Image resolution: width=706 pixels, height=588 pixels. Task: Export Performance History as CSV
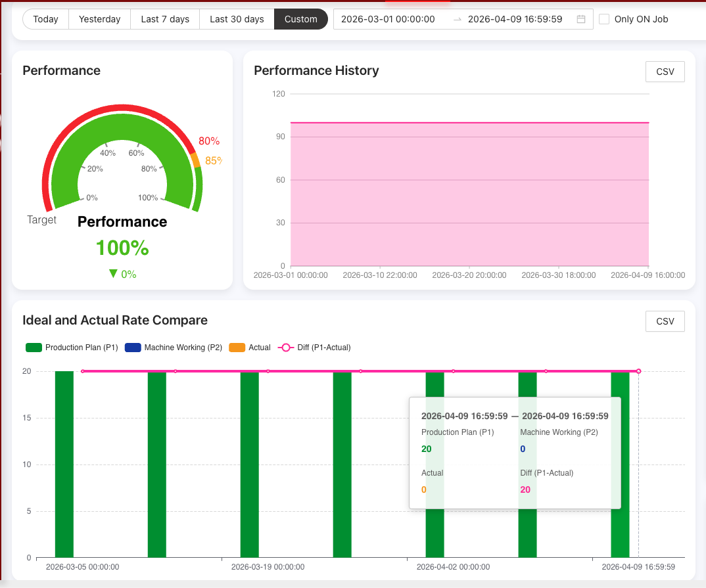(x=665, y=72)
